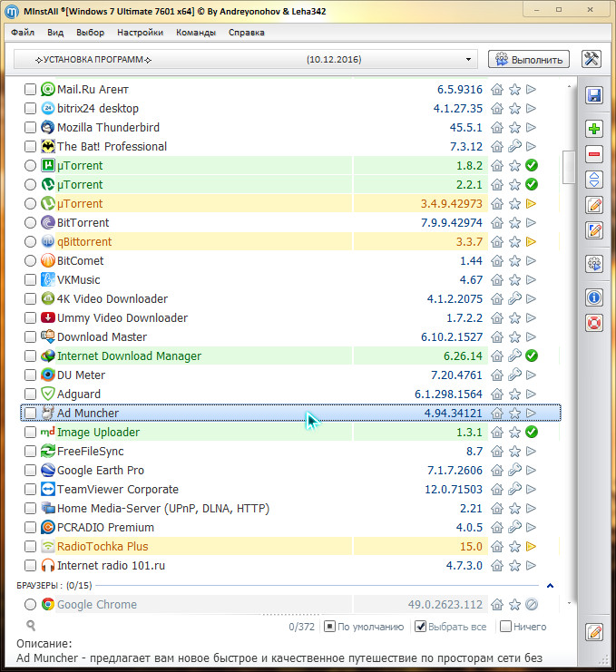Toggle the 'Ничего' checkbox
This screenshot has width=616, height=672.
pos(506,627)
